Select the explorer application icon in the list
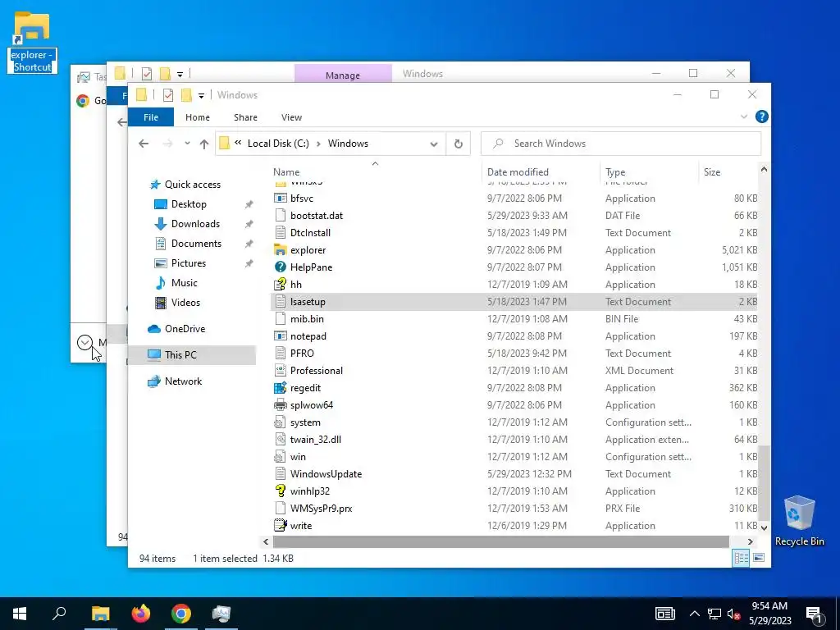The width and height of the screenshot is (840, 630). tap(281, 249)
